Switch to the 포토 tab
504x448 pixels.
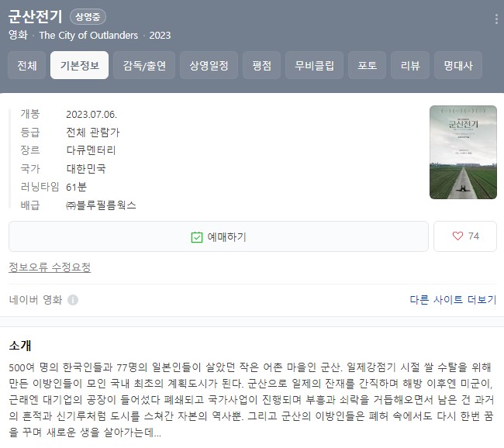367,65
